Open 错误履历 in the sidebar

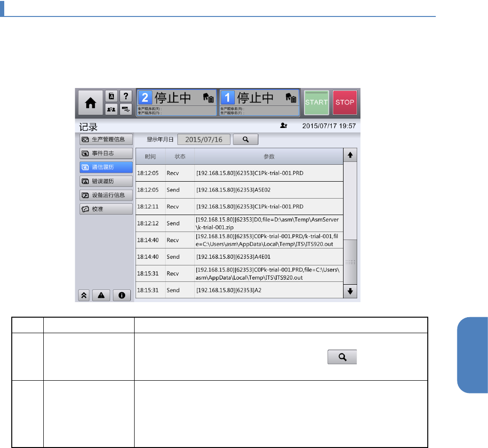pos(106,181)
